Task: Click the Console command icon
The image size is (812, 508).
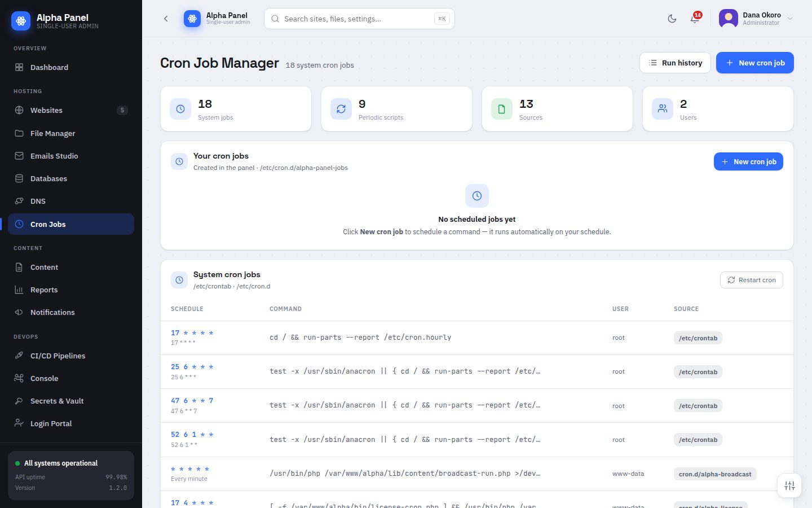Action: tap(19, 378)
